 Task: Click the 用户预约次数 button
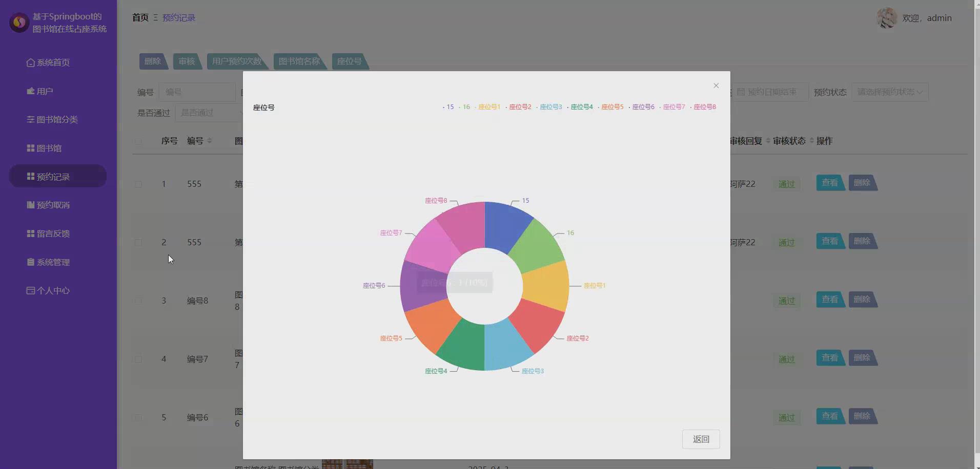237,61
